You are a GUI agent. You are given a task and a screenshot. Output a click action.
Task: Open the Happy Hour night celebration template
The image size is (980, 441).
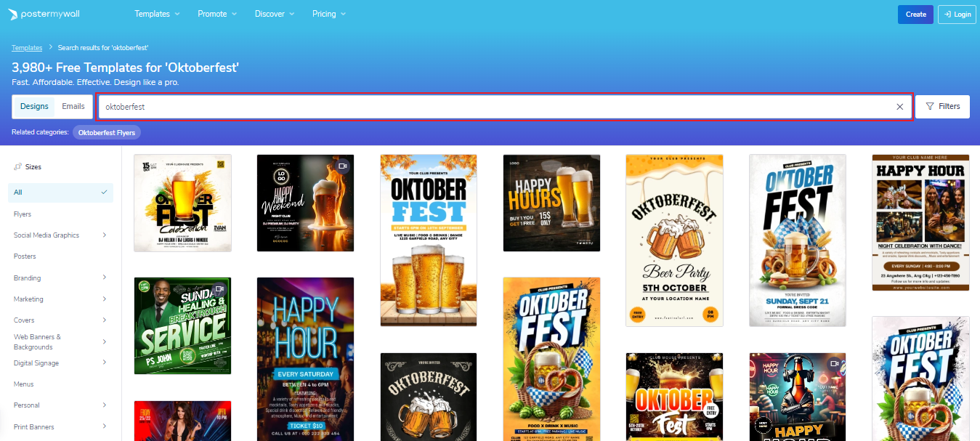pos(920,222)
